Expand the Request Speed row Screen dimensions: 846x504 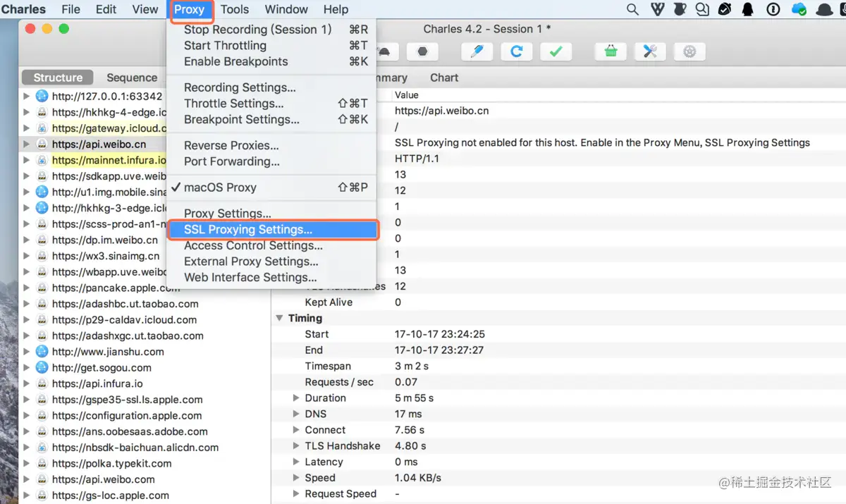coord(297,494)
